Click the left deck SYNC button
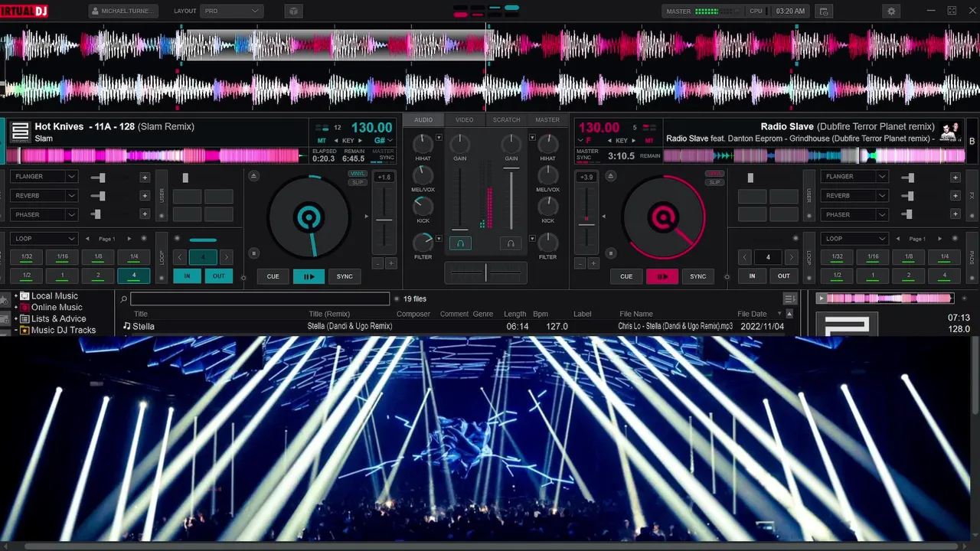Image resolution: width=980 pixels, height=551 pixels. click(345, 276)
